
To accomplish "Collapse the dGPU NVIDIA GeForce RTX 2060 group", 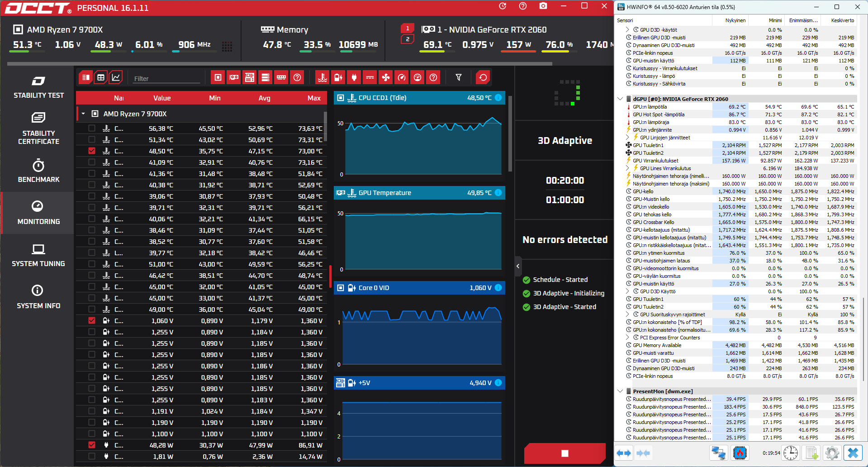I will (x=620, y=99).
